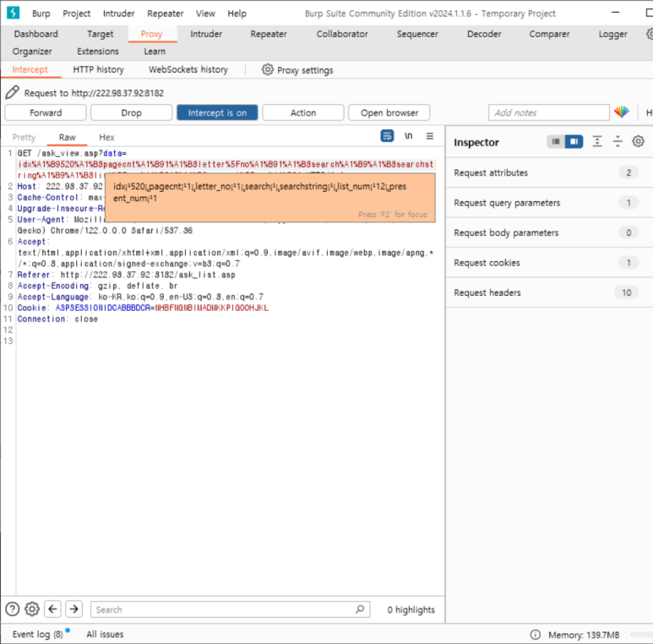Toggle word wrap icon in message editor
The image size is (653, 644).
click(x=387, y=136)
